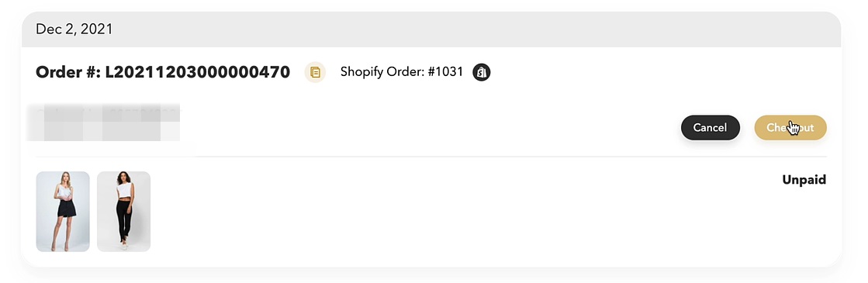The width and height of the screenshot is (868, 283).
Task: Select the first product image
Action: tap(63, 212)
